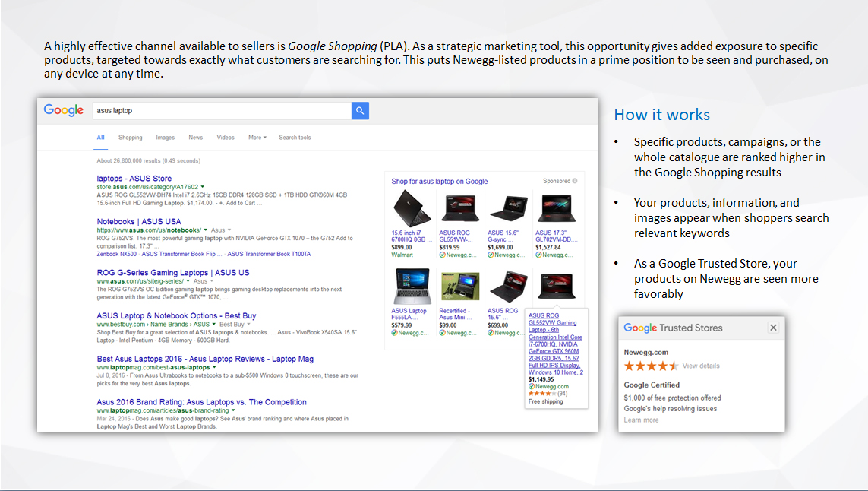
Task: Click the blue search magnifier button
Action: point(360,111)
